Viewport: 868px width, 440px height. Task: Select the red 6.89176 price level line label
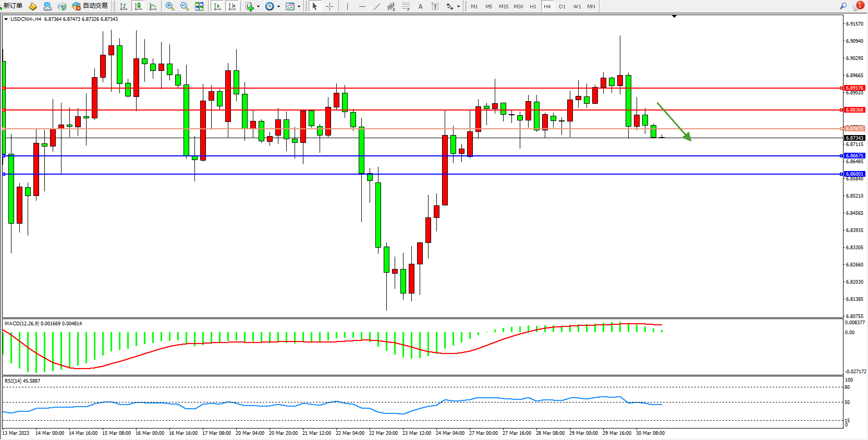(854, 88)
